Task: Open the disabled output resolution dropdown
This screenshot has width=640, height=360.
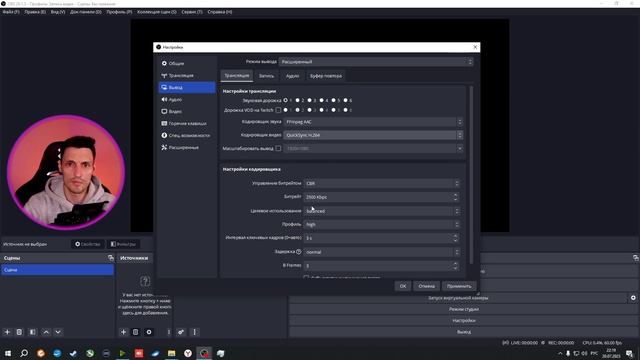Action: pos(373,149)
